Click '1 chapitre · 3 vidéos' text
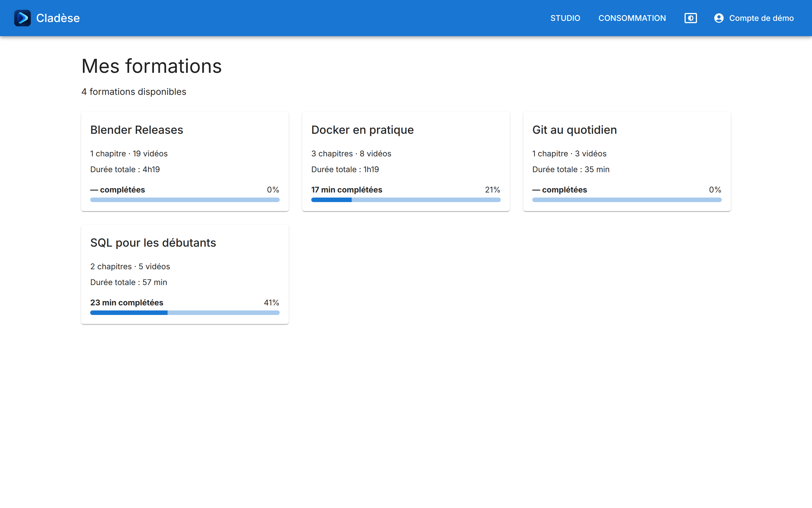The height and width of the screenshot is (508, 812). (x=569, y=154)
